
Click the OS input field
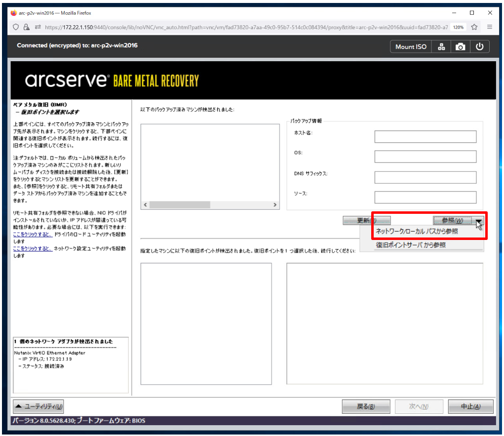(425, 157)
